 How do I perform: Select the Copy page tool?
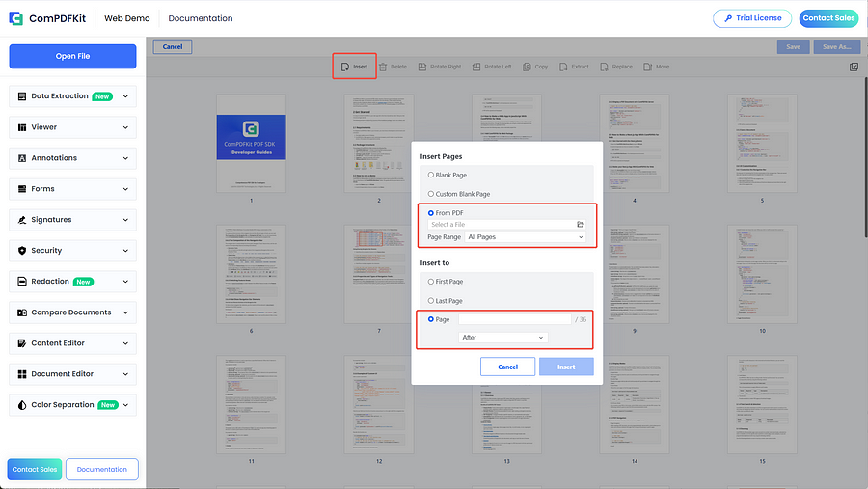[535, 67]
